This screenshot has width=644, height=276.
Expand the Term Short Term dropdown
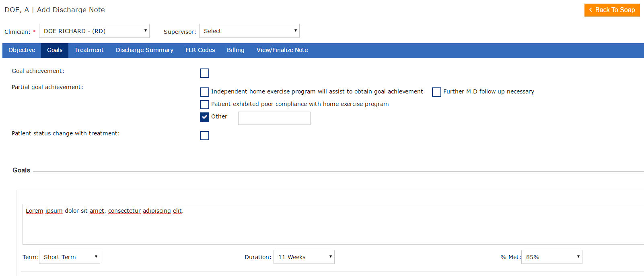[69, 257]
